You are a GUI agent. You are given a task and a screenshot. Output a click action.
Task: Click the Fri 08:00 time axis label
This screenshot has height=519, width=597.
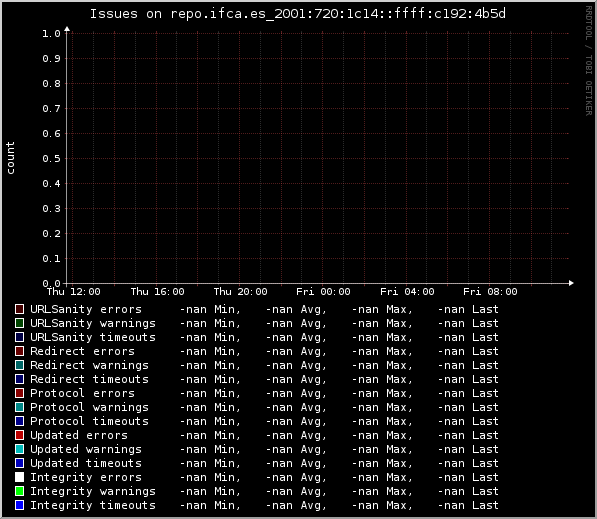490,292
